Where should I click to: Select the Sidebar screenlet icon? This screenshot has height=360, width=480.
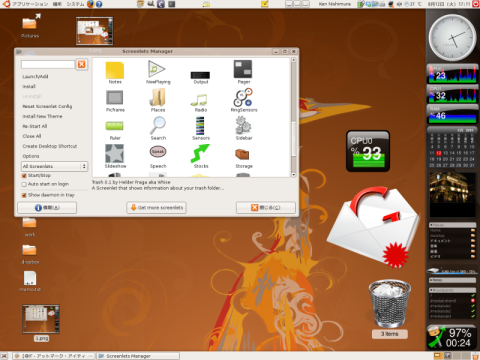tap(243, 125)
